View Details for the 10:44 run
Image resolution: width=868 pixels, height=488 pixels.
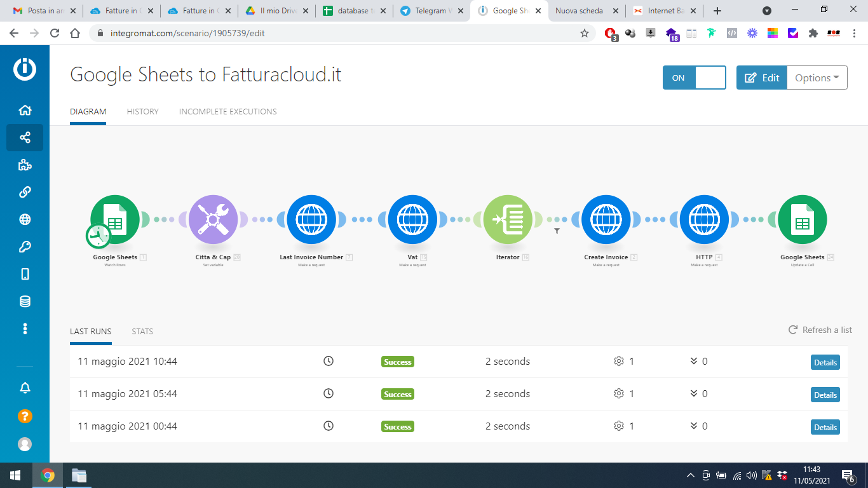[x=825, y=362]
